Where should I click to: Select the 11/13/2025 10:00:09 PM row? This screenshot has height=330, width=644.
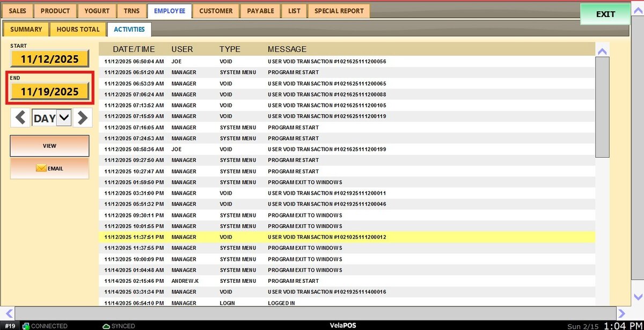(x=347, y=259)
